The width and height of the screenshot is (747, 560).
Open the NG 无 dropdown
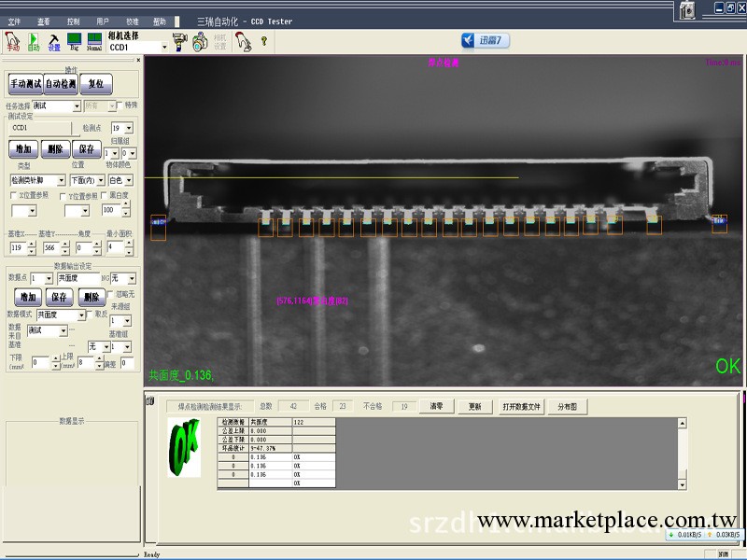click(132, 278)
